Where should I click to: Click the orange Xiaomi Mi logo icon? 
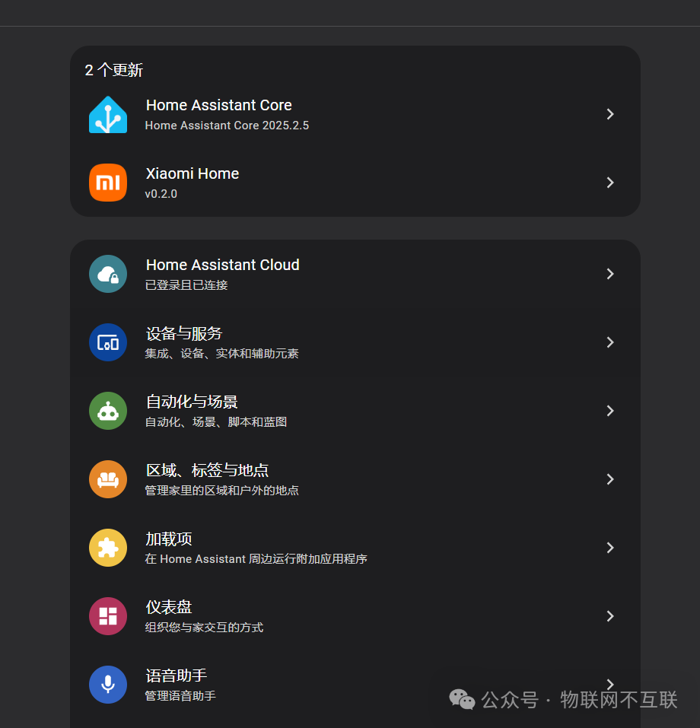(108, 183)
